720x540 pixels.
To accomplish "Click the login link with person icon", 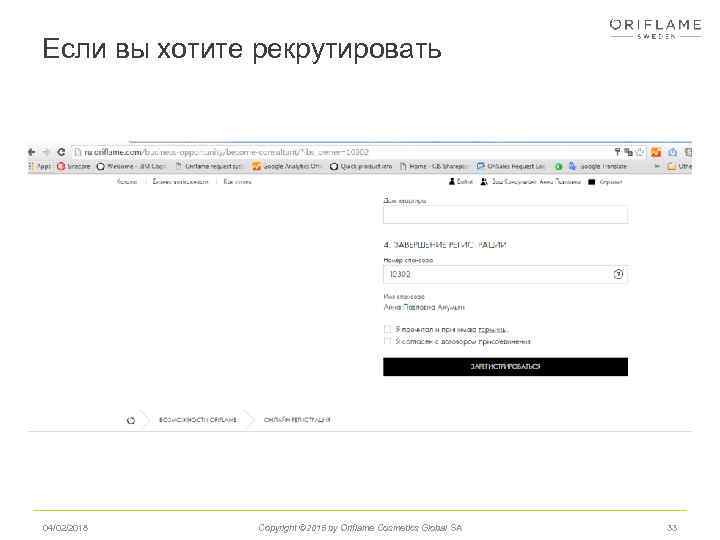I will coord(461,182).
